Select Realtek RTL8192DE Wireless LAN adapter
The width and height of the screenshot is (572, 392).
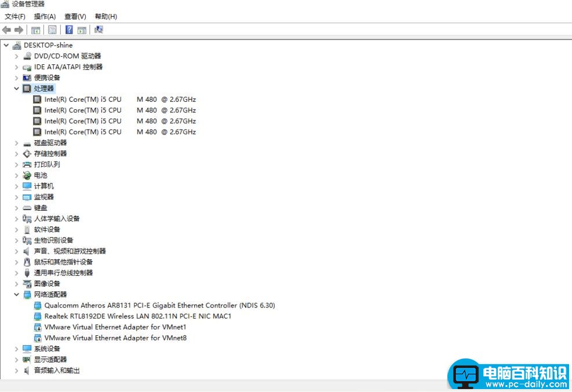pyautogui.click(x=137, y=316)
